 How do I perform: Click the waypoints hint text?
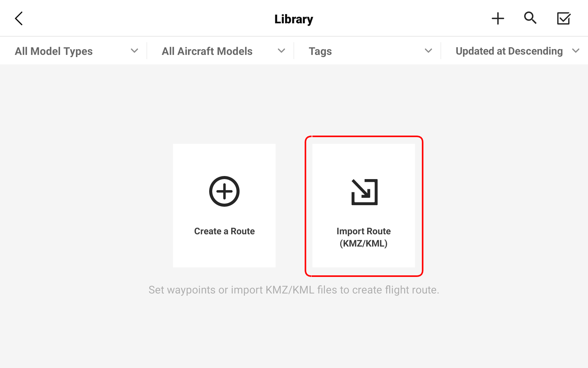tap(294, 290)
